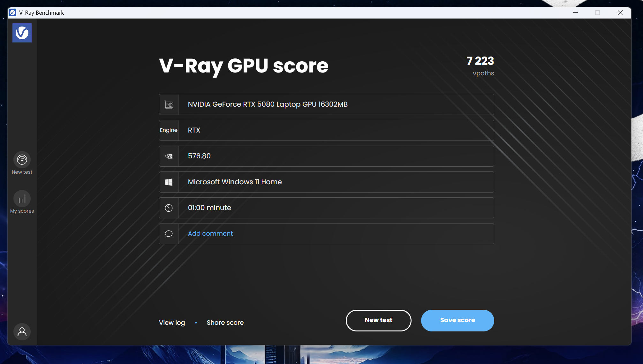Click the Engine label
Image resolution: width=643 pixels, height=364 pixels.
(169, 130)
